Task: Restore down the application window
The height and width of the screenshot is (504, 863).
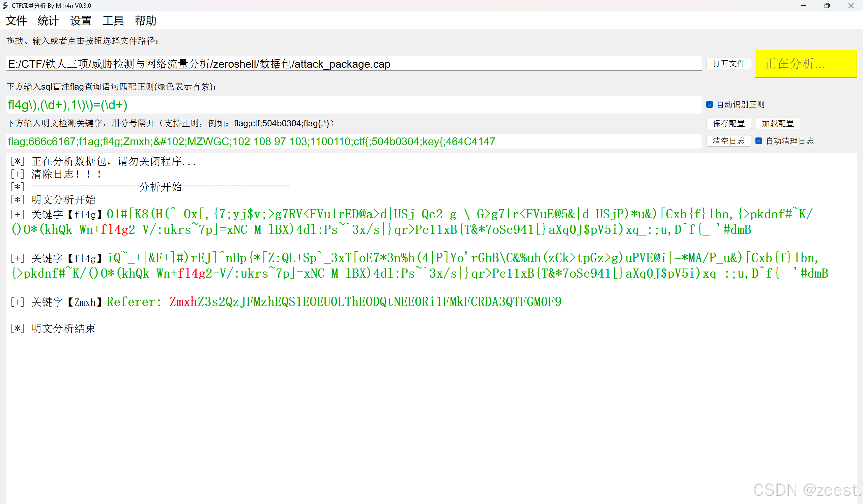Action: 827,5
